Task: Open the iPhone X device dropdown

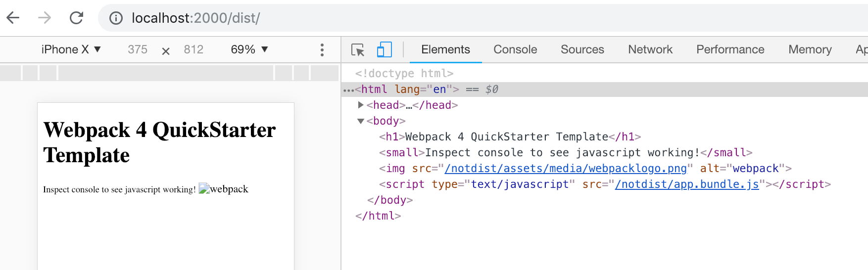Action: (71, 49)
